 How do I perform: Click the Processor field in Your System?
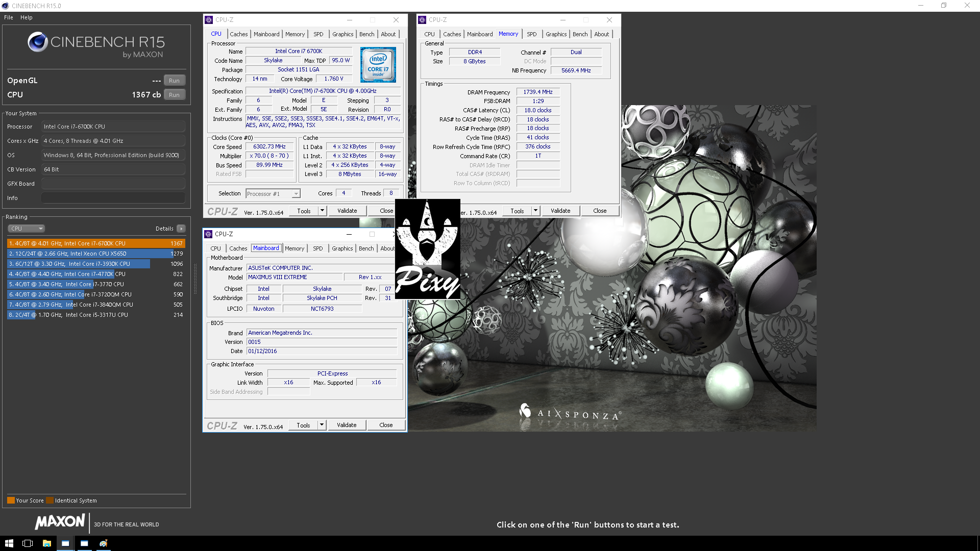113,127
